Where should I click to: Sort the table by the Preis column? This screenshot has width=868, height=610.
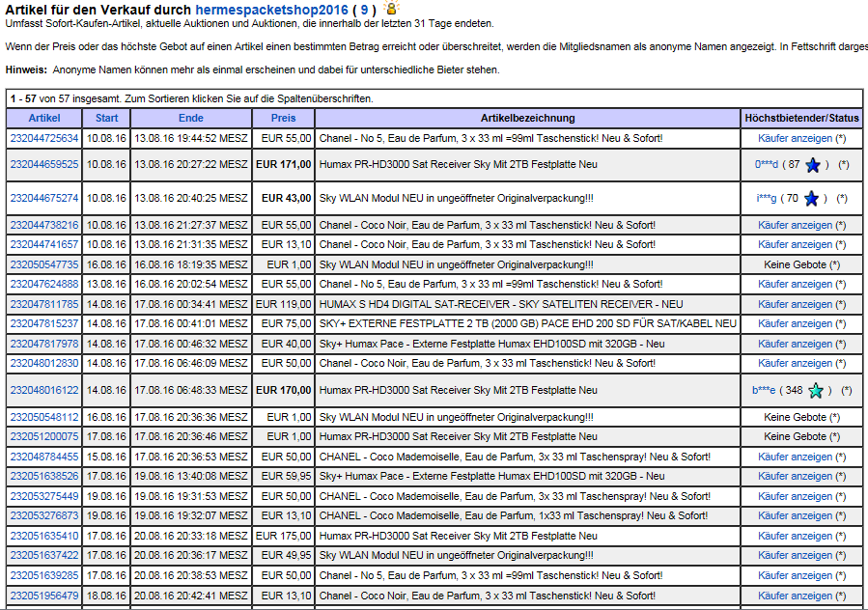point(284,118)
